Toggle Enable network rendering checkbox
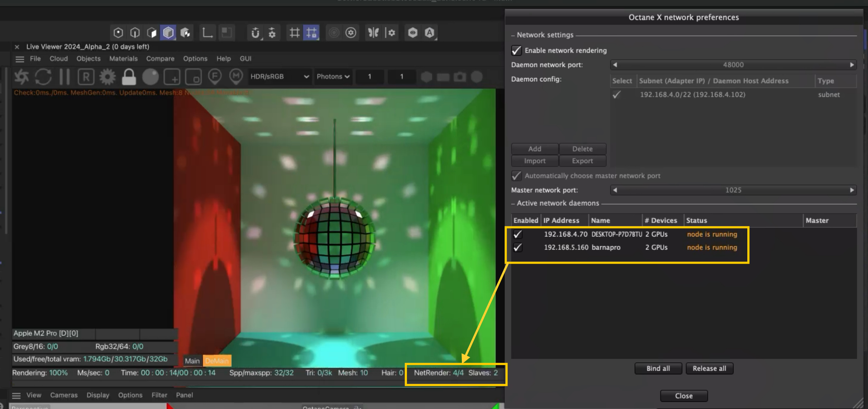The height and width of the screenshot is (409, 868). pyautogui.click(x=516, y=50)
